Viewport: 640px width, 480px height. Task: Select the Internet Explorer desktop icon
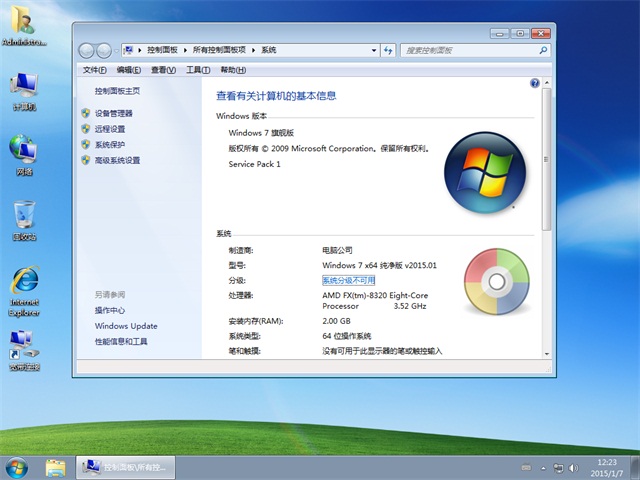[24, 287]
